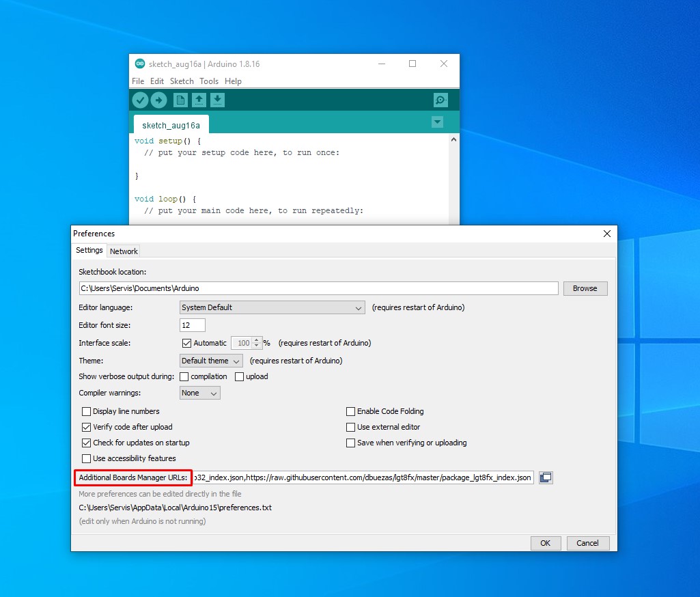
Task: Click the Browse button for sketchbook location
Action: point(585,288)
